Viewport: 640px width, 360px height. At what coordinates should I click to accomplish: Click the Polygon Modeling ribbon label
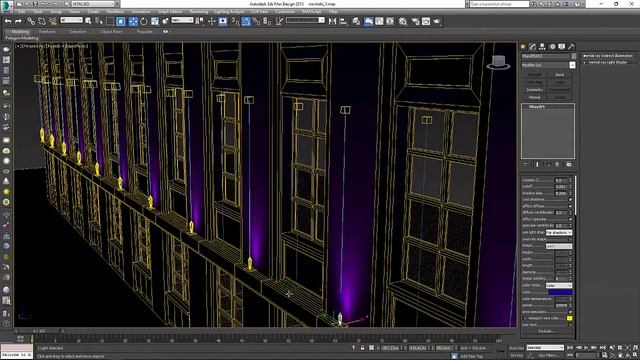pyautogui.click(x=21, y=38)
